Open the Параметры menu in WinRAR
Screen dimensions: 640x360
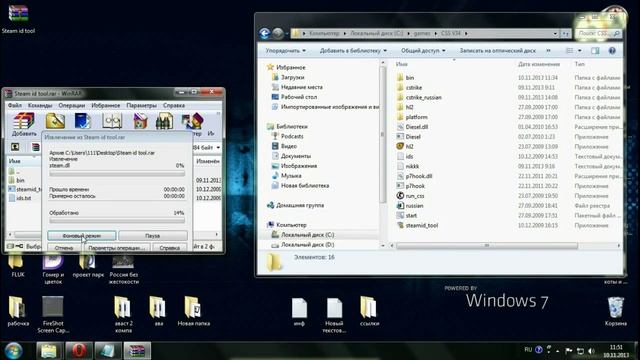pos(141,105)
